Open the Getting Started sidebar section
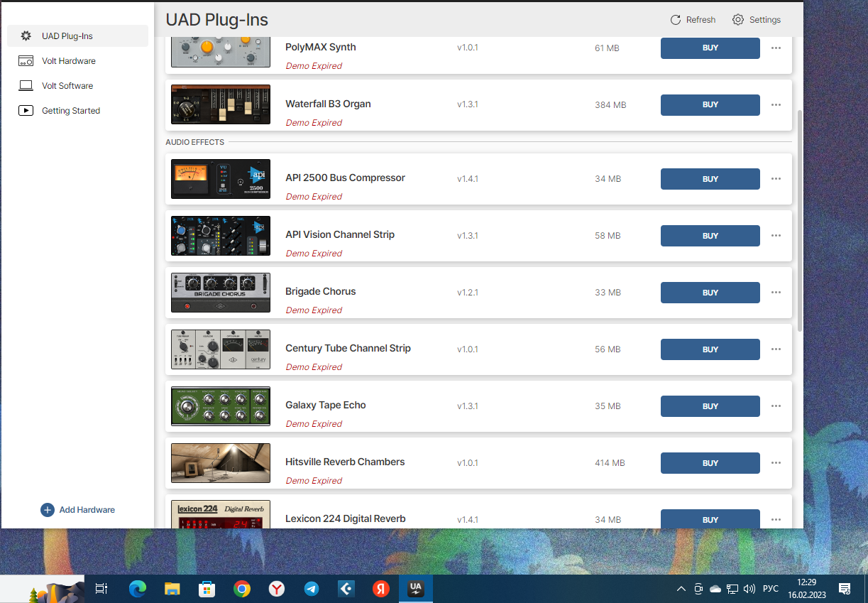The width and height of the screenshot is (868, 603). (x=77, y=111)
